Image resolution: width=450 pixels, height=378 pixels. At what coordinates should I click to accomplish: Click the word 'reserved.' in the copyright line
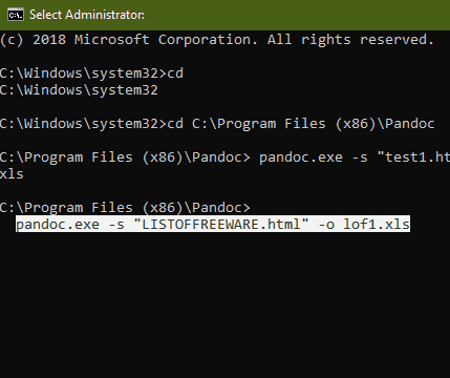coord(397,40)
